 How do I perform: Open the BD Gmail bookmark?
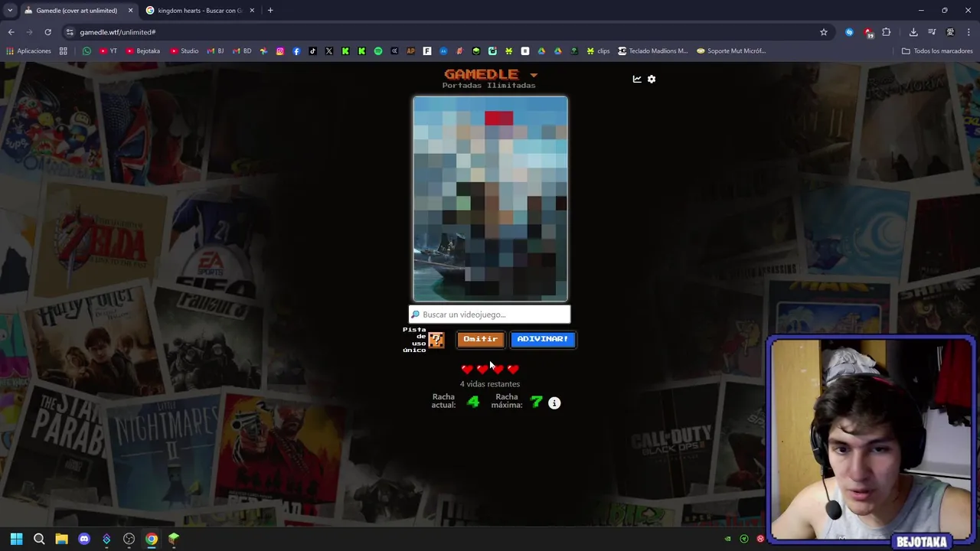(242, 51)
